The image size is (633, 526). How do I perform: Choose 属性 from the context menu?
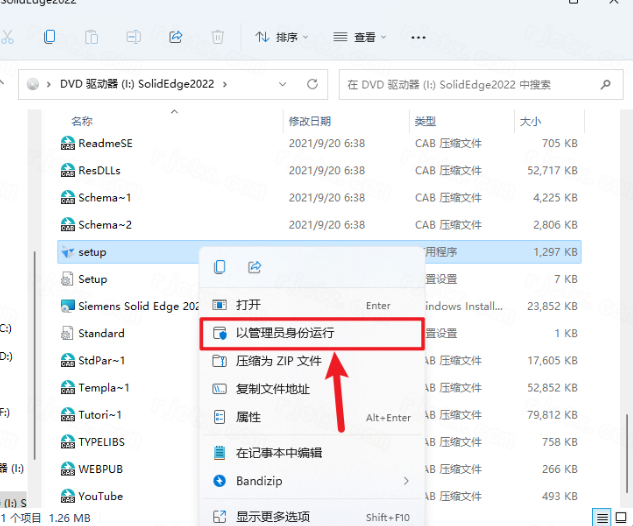249,417
